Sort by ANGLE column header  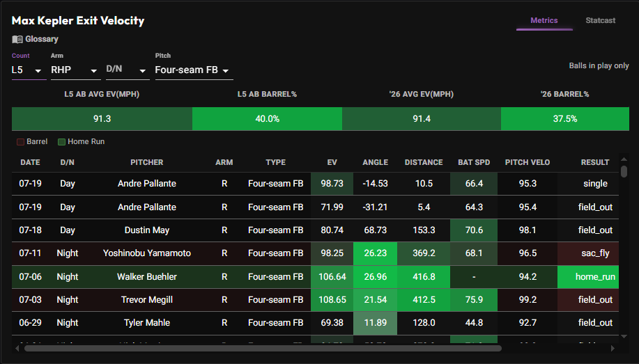pos(376,162)
